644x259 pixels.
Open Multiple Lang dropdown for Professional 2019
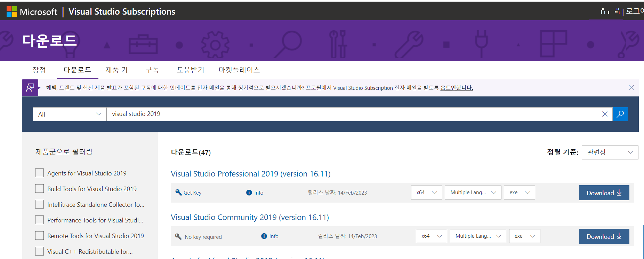tap(473, 193)
